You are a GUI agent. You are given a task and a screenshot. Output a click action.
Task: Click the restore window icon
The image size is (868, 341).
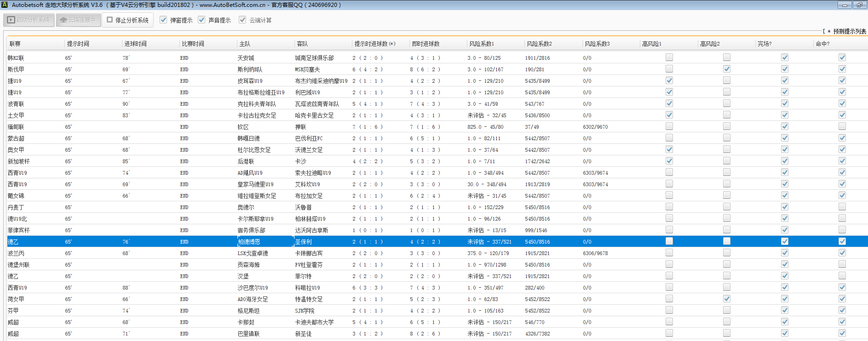[x=859, y=5]
